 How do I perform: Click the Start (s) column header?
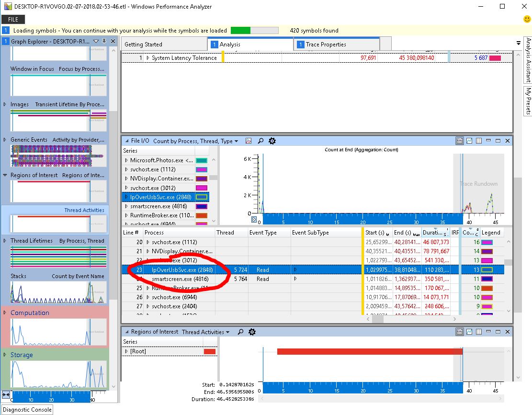(377, 233)
